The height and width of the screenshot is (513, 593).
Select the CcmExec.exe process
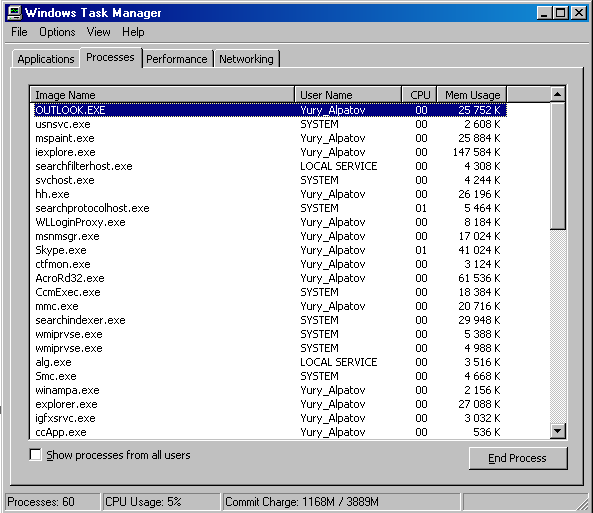[270, 292]
